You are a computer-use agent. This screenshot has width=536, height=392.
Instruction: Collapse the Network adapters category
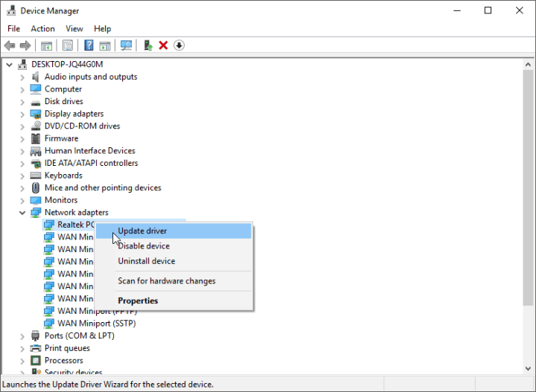tap(22, 213)
